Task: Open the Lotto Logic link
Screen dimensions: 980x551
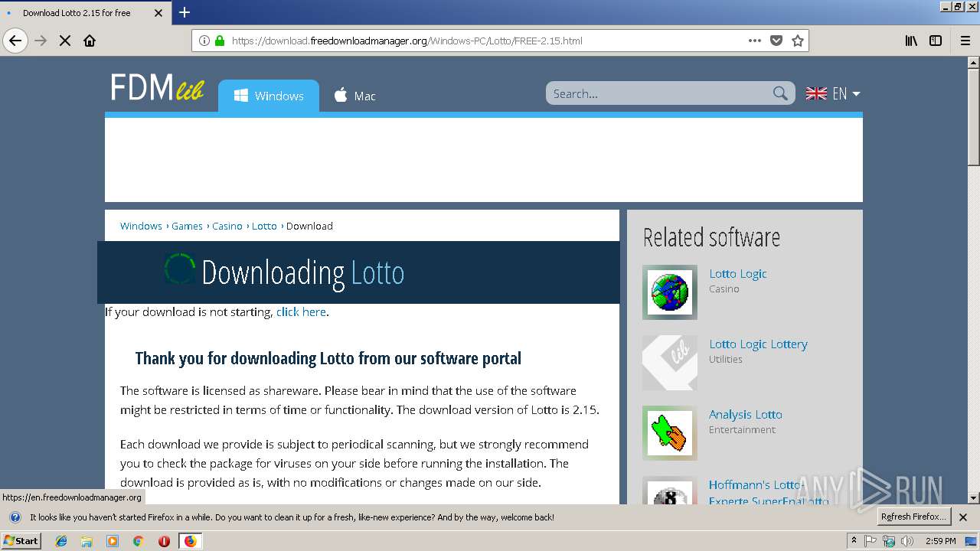Action: click(737, 273)
